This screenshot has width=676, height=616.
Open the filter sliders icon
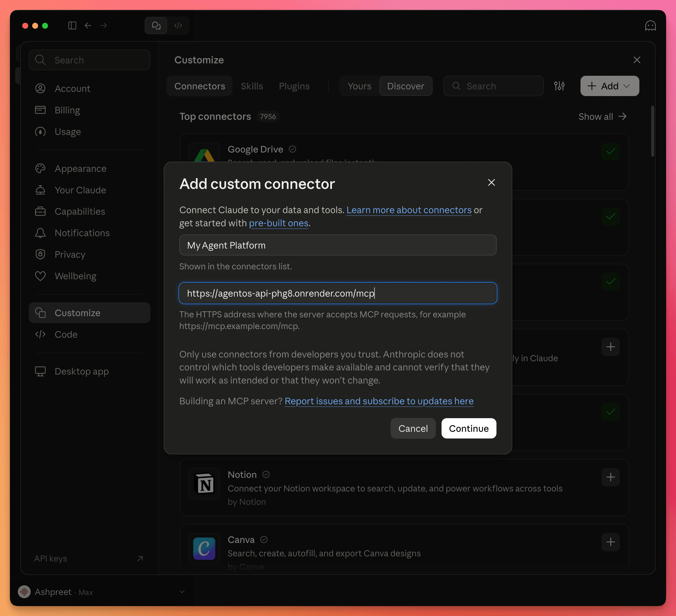[559, 86]
